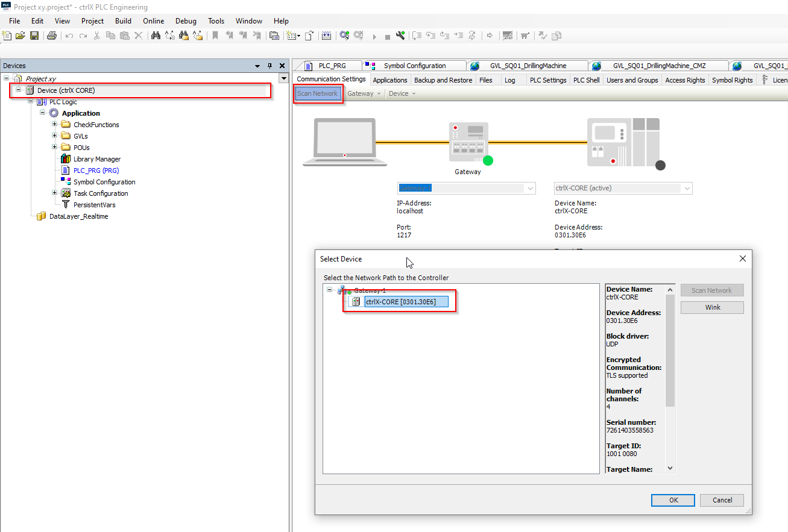The image size is (788, 532).
Task: Click the Login gear toolbar icon
Action: [x=344, y=36]
